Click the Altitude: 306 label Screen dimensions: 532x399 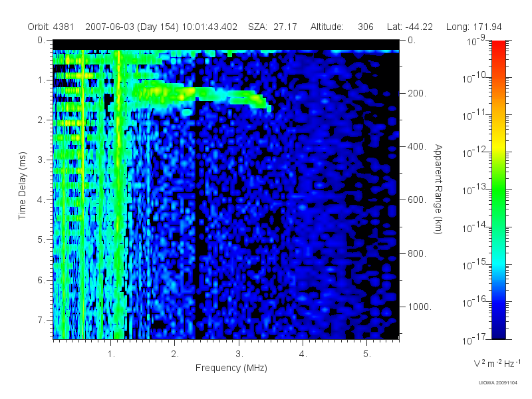342,27
